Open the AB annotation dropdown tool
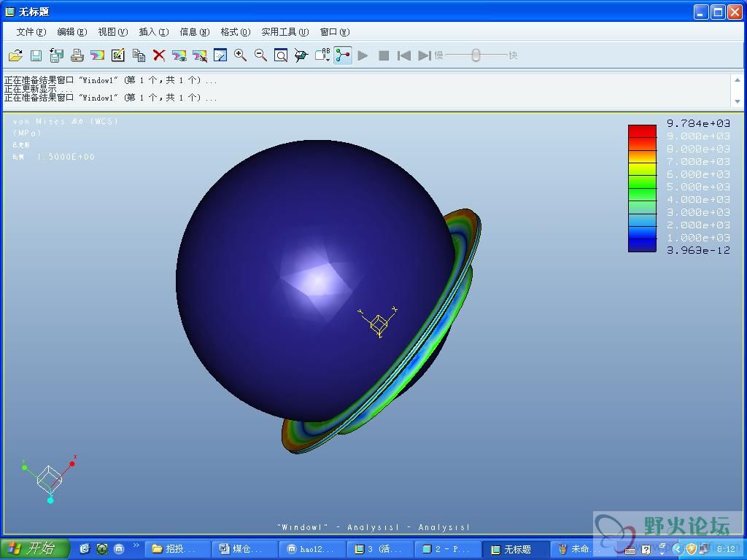 click(x=322, y=55)
